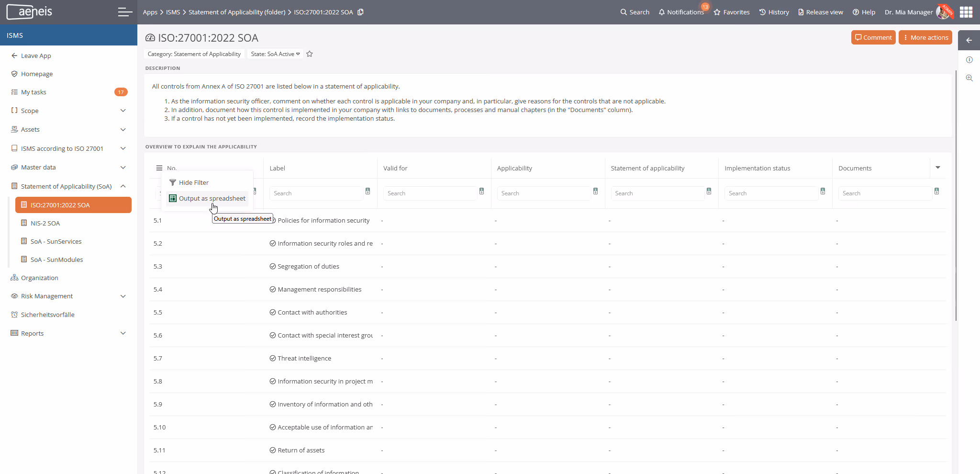Click Dr. Mia Manager avatar

pyautogui.click(x=944, y=12)
